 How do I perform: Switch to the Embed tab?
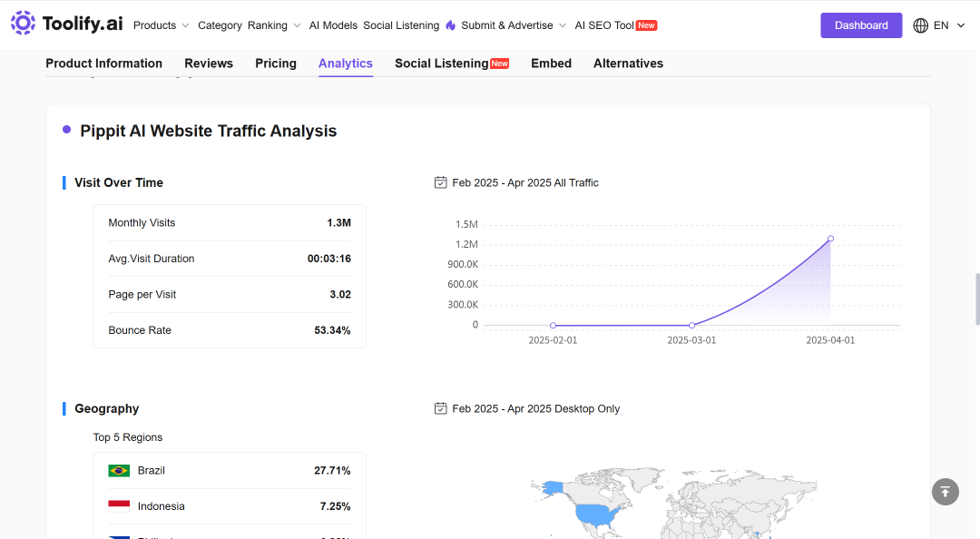click(x=552, y=64)
